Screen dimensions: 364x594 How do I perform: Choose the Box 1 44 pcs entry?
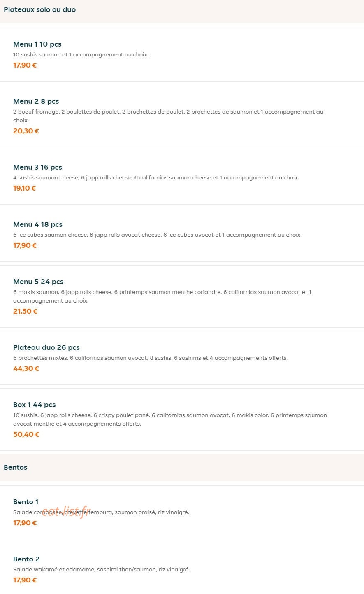pos(182,419)
